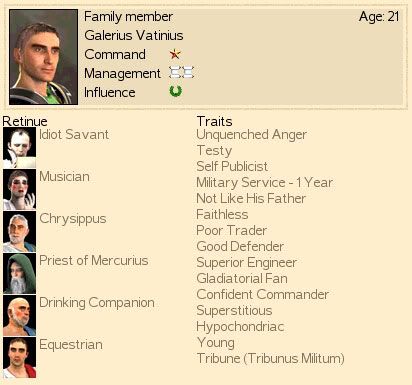Screen dimensions: 412x385
Task: Click the Idiot Savant retinue portrait
Action: [19, 147]
